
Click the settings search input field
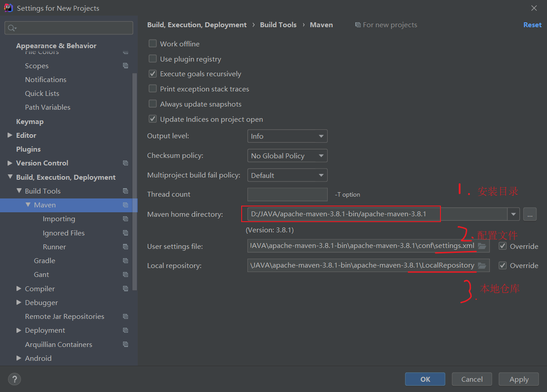point(69,28)
